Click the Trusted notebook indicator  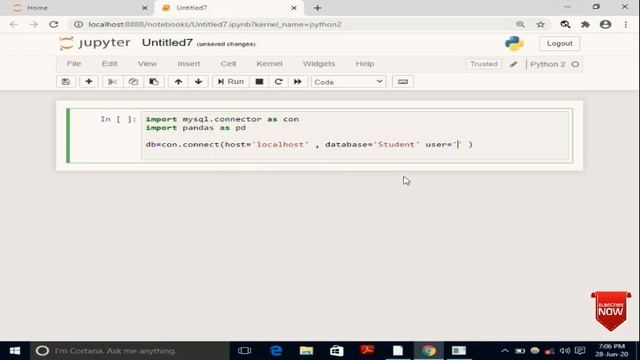(484, 64)
